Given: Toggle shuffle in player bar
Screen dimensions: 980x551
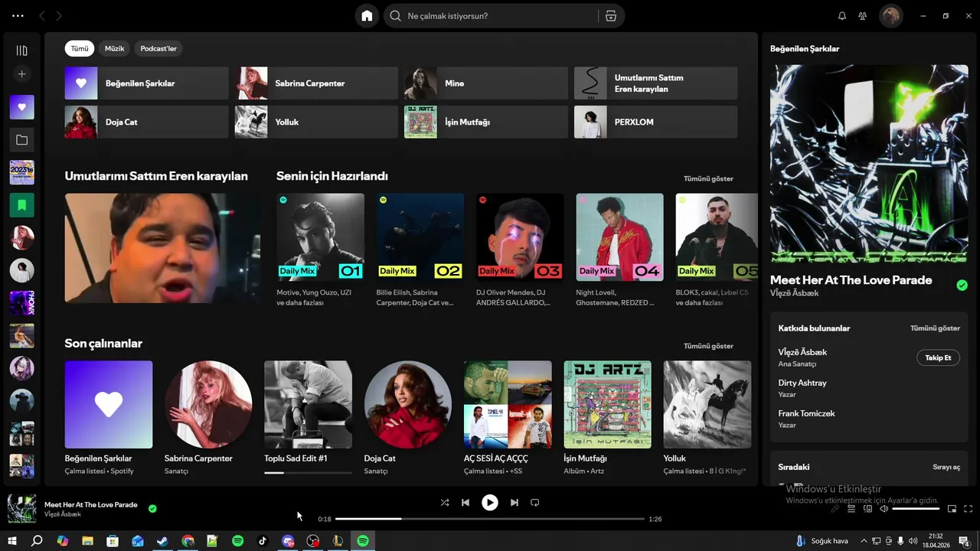Looking at the screenshot, I should [445, 503].
